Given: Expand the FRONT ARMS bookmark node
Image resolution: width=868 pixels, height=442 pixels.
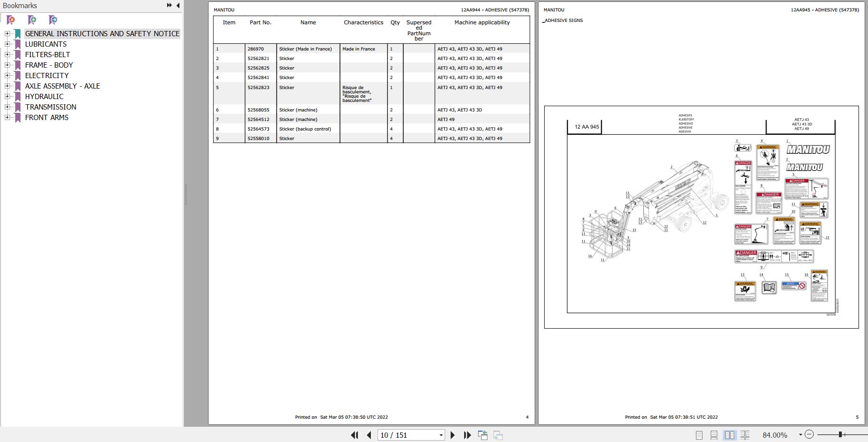Looking at the screenshot, I should (x=7, y=117).
